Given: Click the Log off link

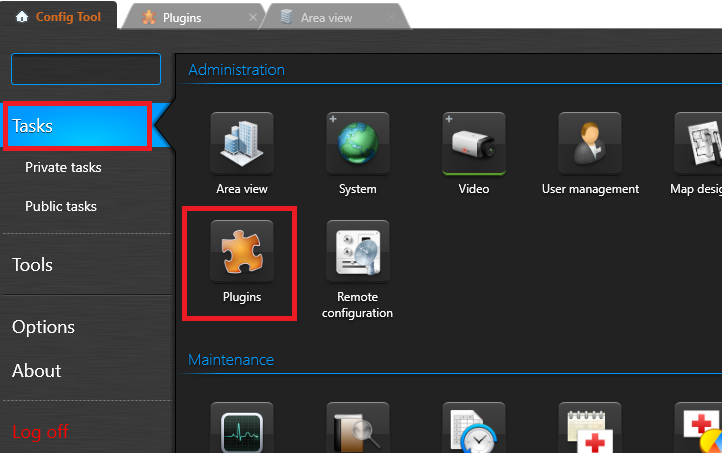Looking at the screenshot, I should coord(41,432).
